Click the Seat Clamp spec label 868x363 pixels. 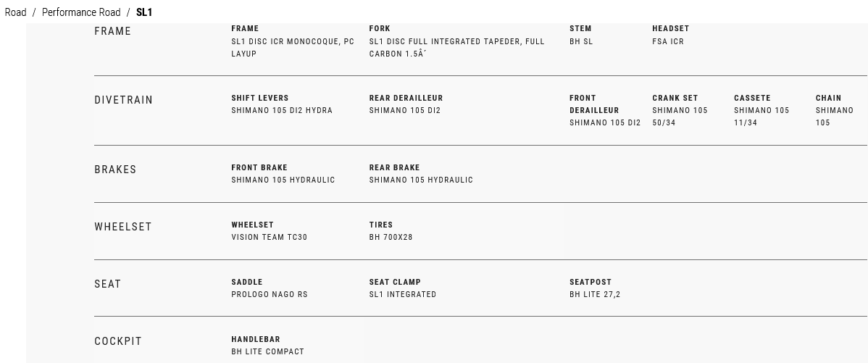[x=395, y=282]
